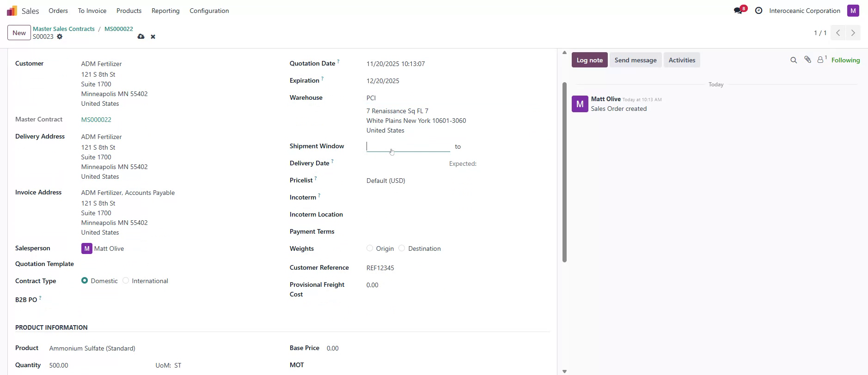Click the Send message button
Image resolution: width=868 pixels, height=375 pixels.
click(636, 60)
